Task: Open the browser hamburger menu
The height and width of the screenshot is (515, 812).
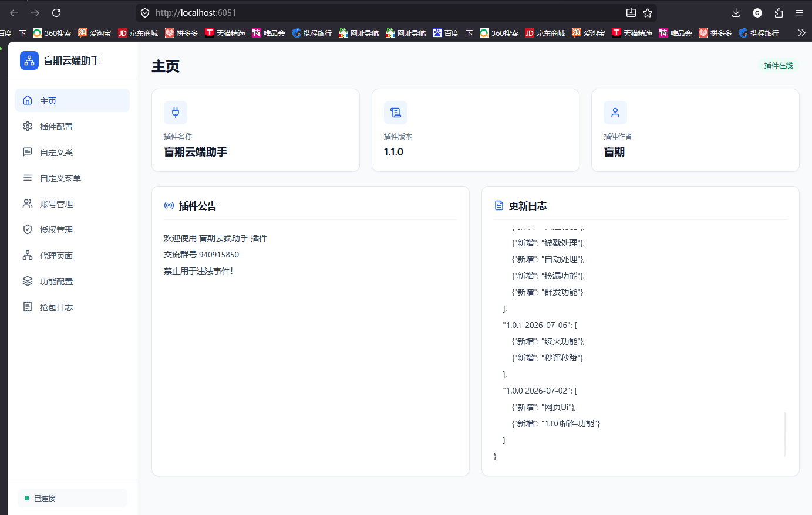Action: coord(800,13)
